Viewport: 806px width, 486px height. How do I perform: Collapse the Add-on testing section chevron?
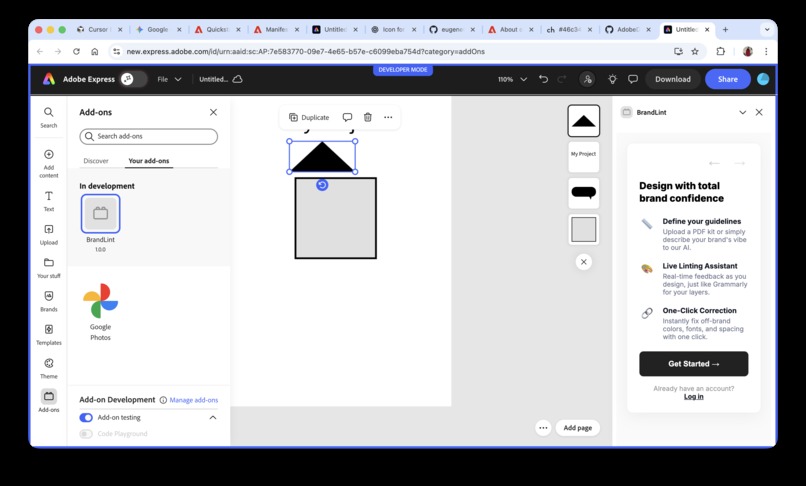pyautogui.click(x=213, y=418)
